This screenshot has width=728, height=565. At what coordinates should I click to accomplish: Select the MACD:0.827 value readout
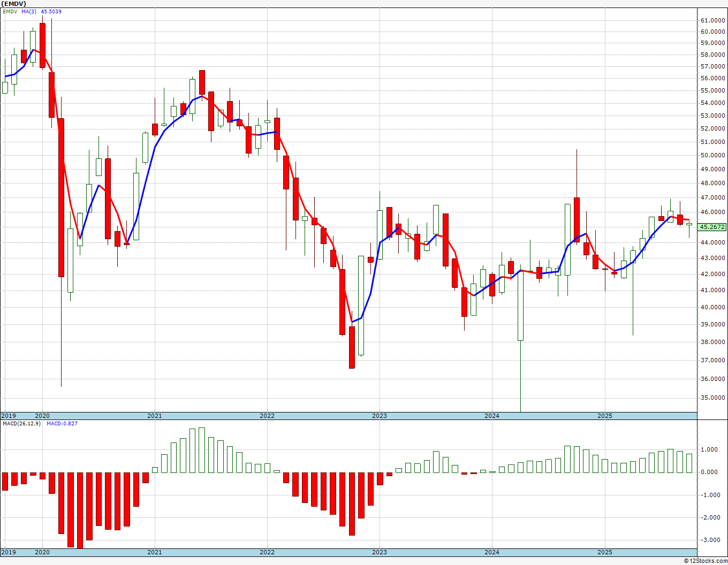tap(62, 424)
